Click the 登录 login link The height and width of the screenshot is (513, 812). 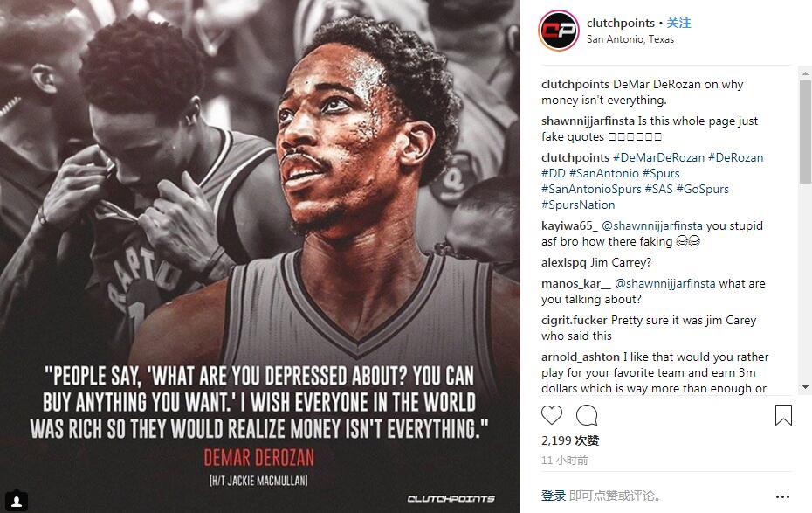click(x=554, y=496)
